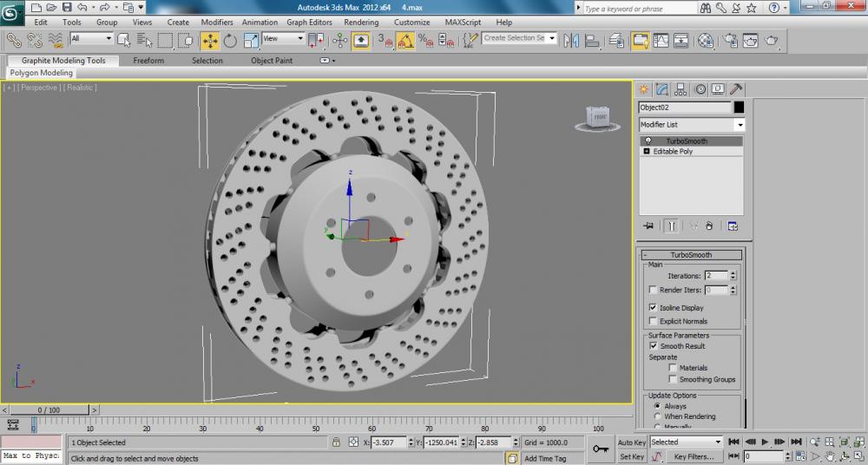
Task: Open the Utilities panel hammer icon
Action: click(735, 88)
